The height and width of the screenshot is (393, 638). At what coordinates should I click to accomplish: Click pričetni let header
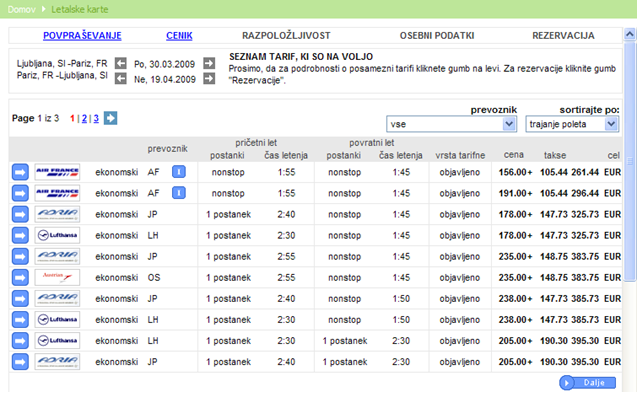coord(256,143)
